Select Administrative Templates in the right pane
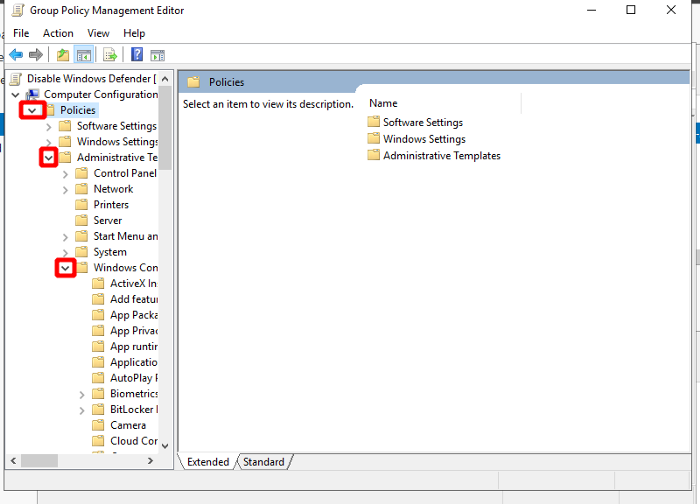The width and height of the screenshot is (700, 504). click(442, 155)
